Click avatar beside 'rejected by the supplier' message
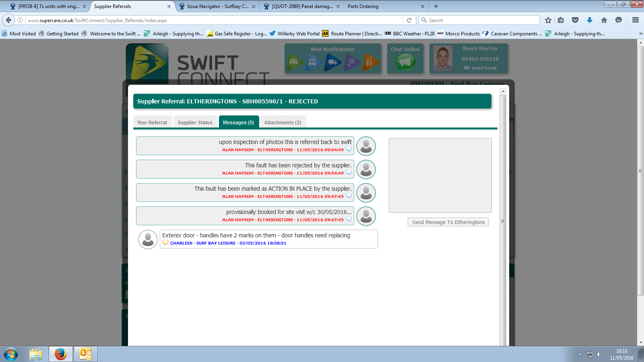This screenshot has width=644, height=362. click(366, 169)
